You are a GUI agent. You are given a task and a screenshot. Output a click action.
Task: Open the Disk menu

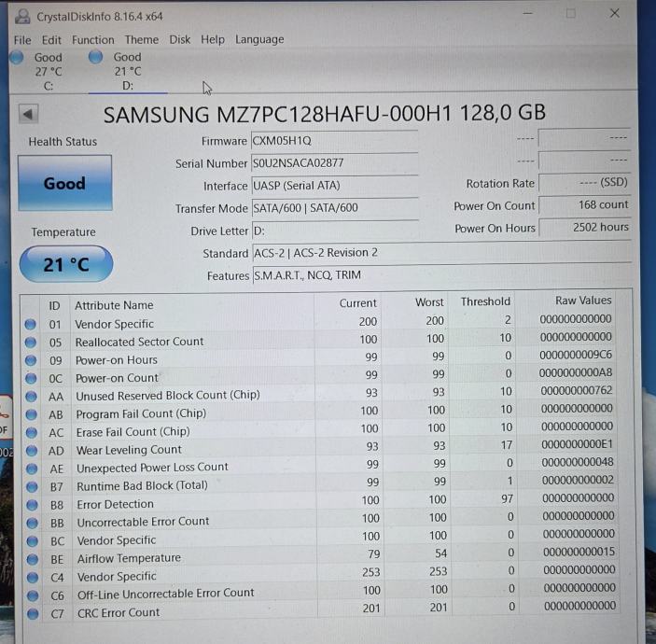coord(180,40)
